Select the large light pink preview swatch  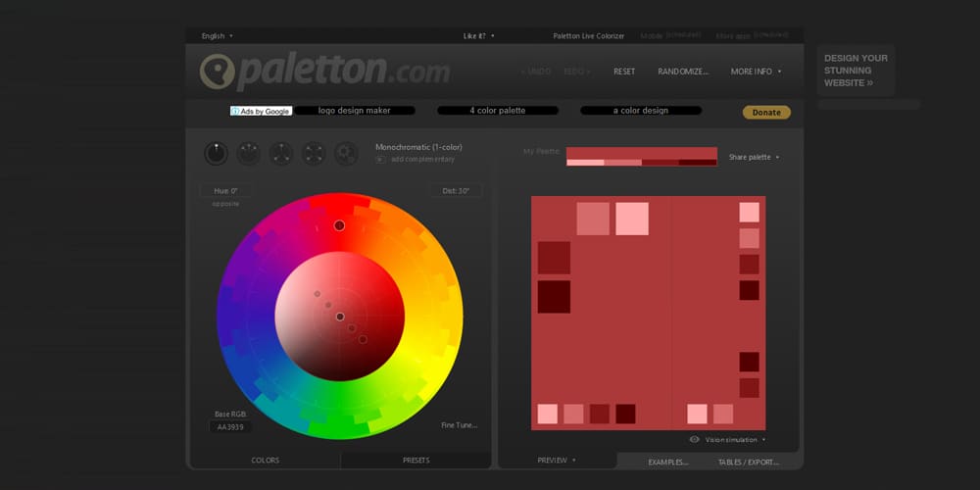632,219
